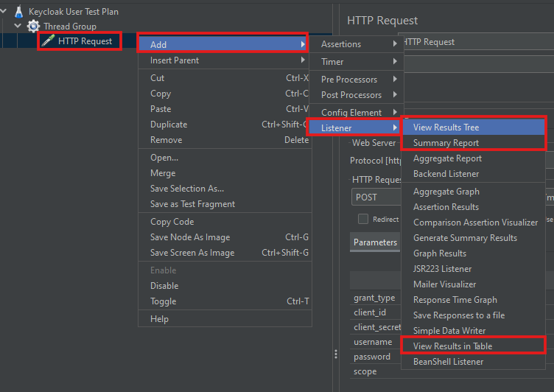Image resolution: width=554 pixels, height=392 pixels.
Task: Click Help in the context menu
Action: click(x=223, y=319)
